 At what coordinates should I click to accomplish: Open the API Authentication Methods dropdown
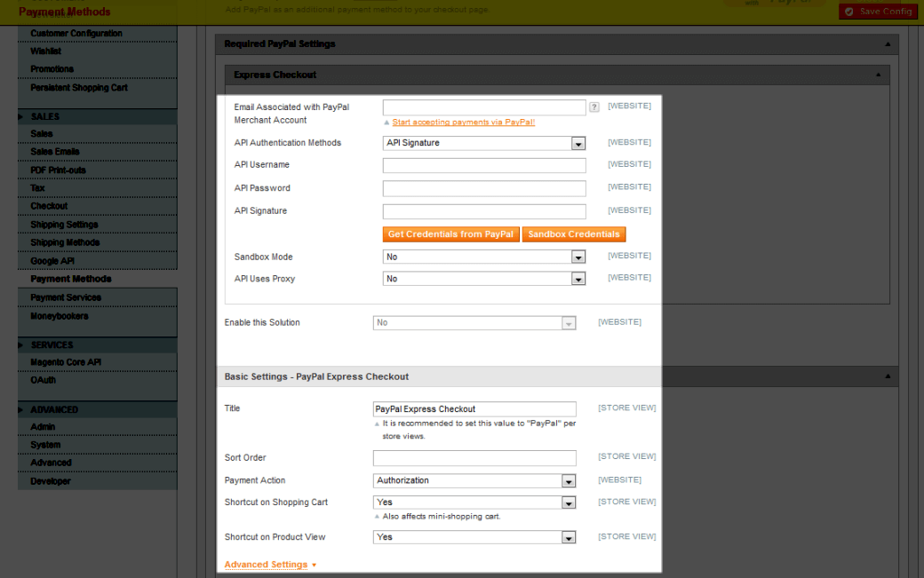484,143
